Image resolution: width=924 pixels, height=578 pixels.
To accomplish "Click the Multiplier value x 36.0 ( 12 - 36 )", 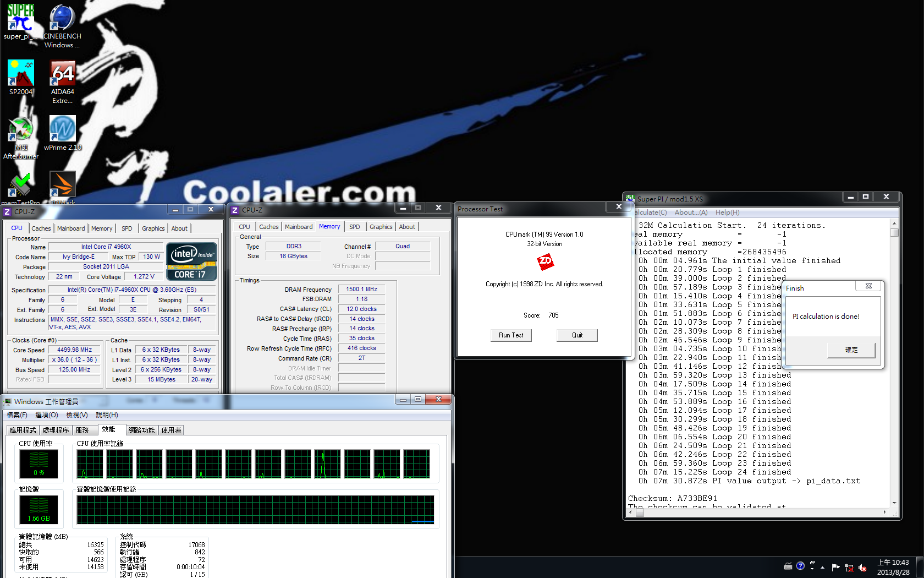I will 75,360.
